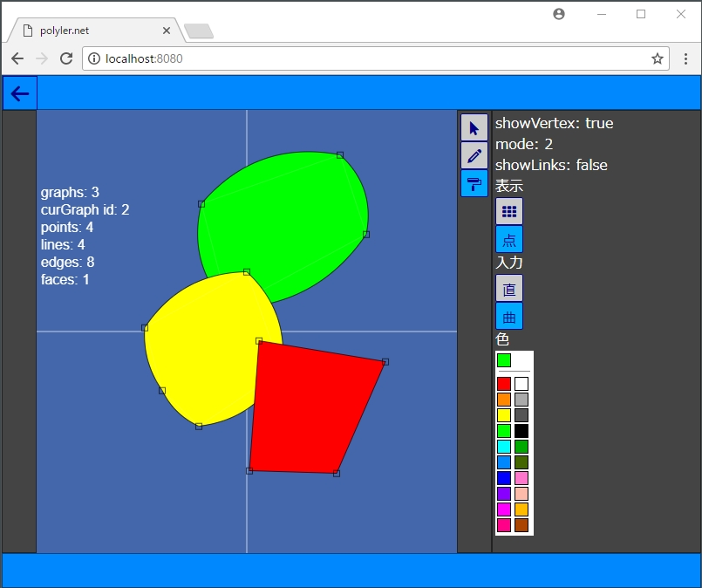The image size is (702, 588).
Task: Click the current green color swatch
Action: click(504, 360)
